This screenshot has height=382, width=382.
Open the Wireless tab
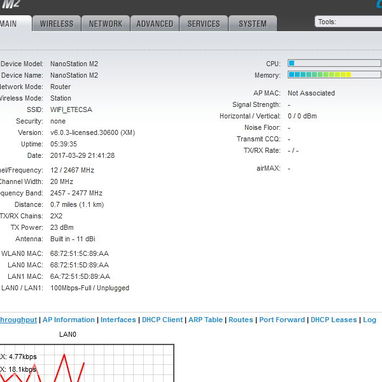(x=56, y=23)
